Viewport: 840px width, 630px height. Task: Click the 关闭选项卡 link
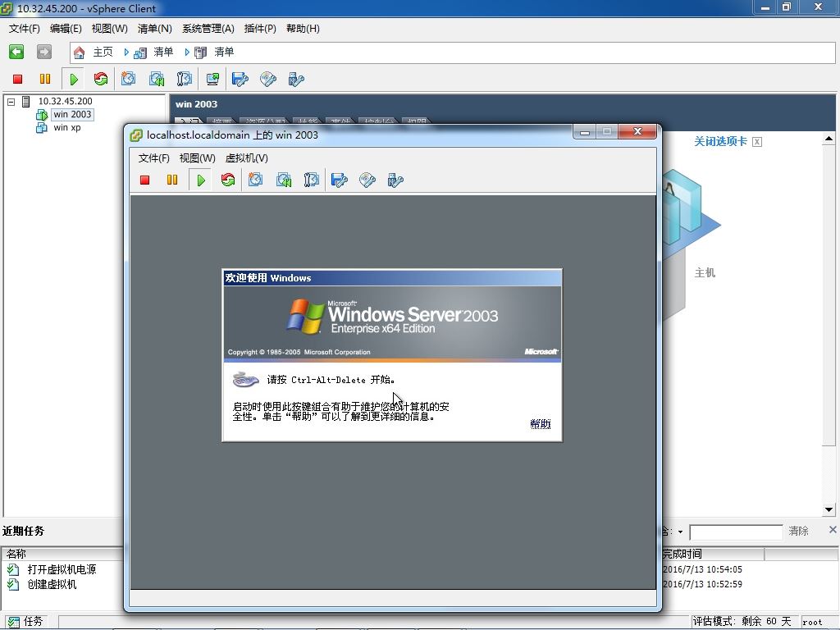(x=720, y=141)
